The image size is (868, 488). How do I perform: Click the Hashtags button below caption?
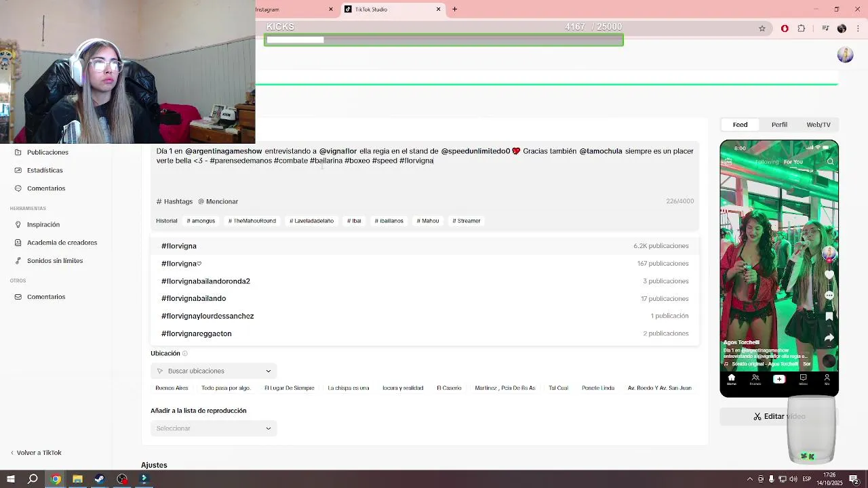174,201
